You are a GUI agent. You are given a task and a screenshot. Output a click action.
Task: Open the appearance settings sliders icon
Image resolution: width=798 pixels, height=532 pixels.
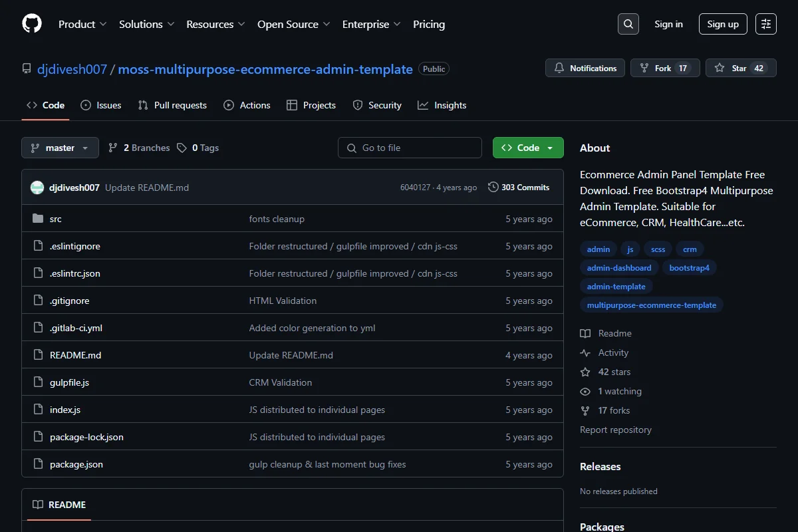click(766, 24)
